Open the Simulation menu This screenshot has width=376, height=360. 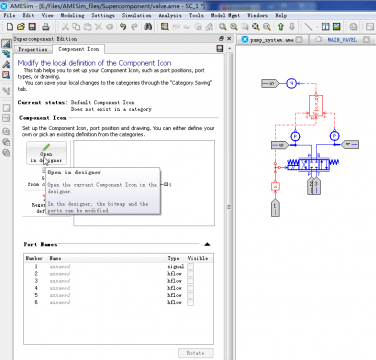pyautogui.click(x=136, y=15)
